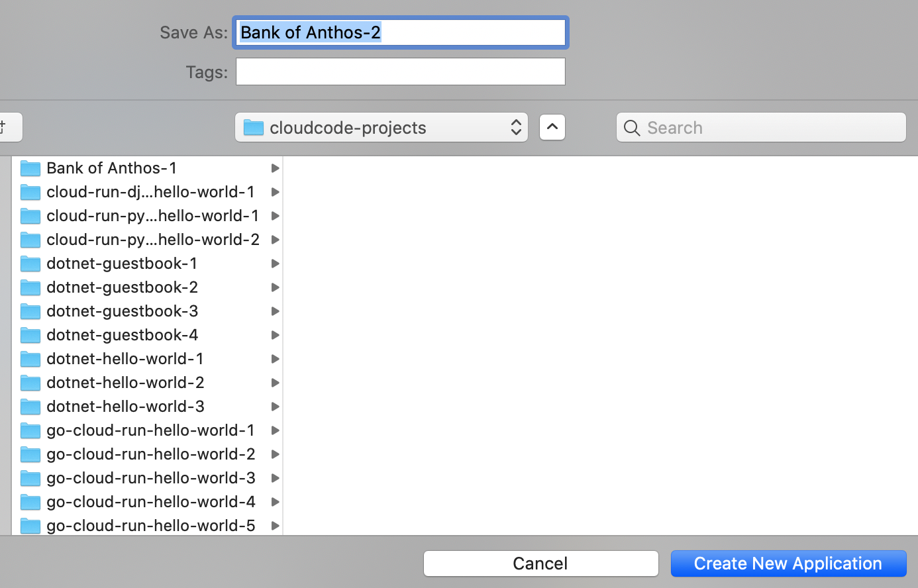Click the Cancel button
The height and width of the screenshot is (588, 918).
pos(540,563)
